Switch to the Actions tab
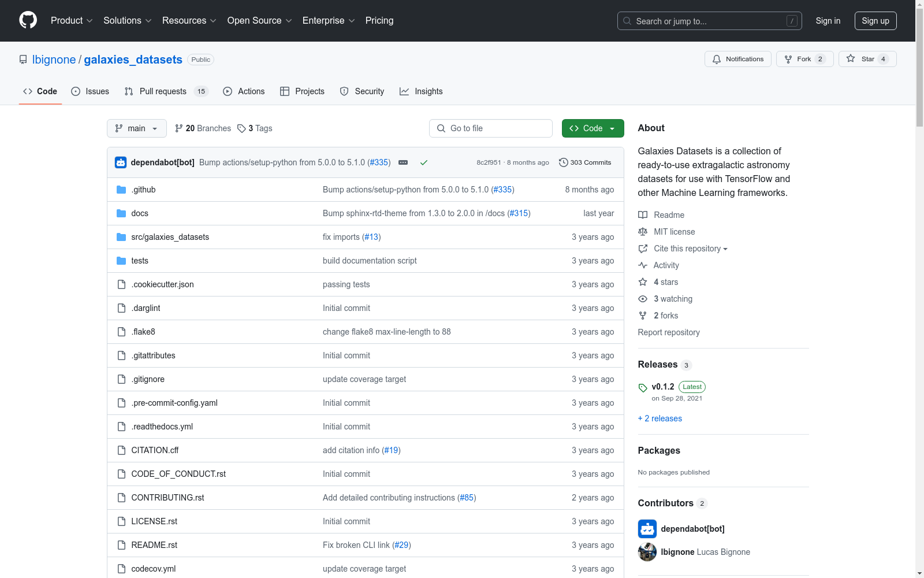The height and width of the screenshot is (578, 924). coord(244,91)
